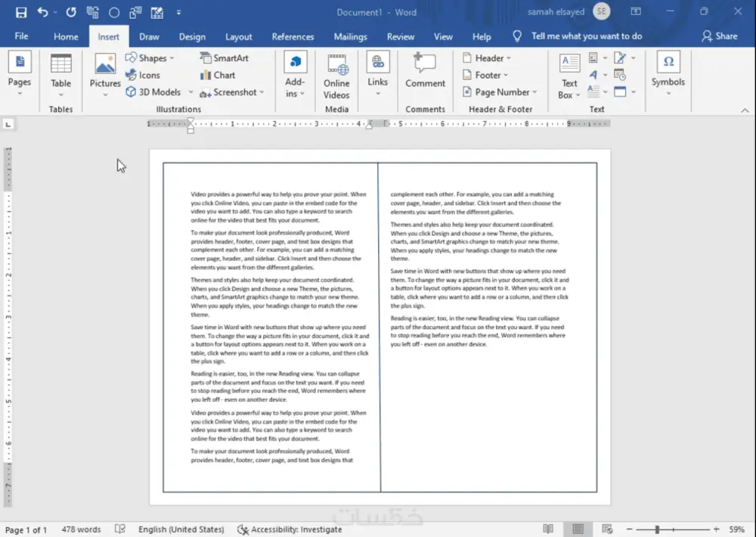Screen dimensions: 756x537
Task: Insert a Picture from the Illustrations group
Action: click(104, 73)
